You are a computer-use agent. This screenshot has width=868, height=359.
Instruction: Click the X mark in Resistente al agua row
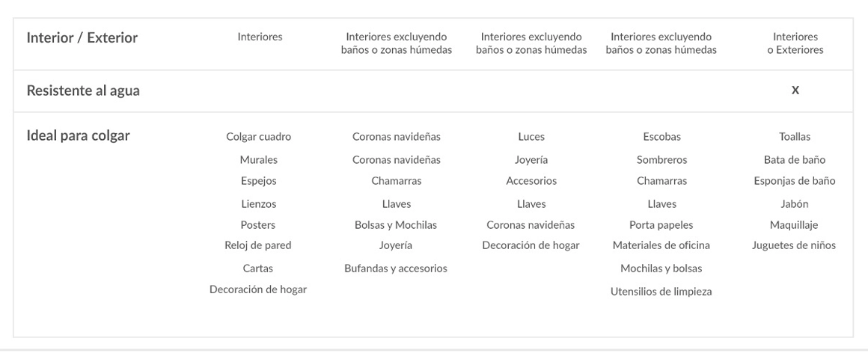tap(795, 90)
